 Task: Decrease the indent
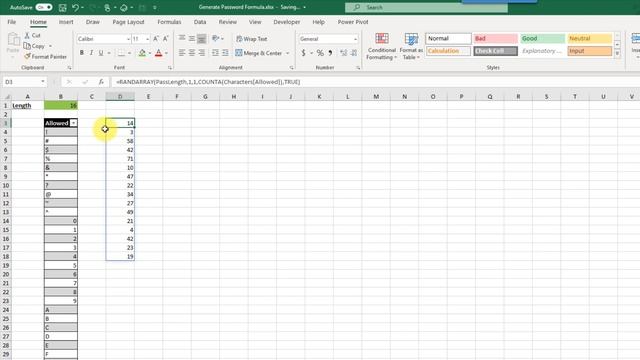click(x=215, y=53)
